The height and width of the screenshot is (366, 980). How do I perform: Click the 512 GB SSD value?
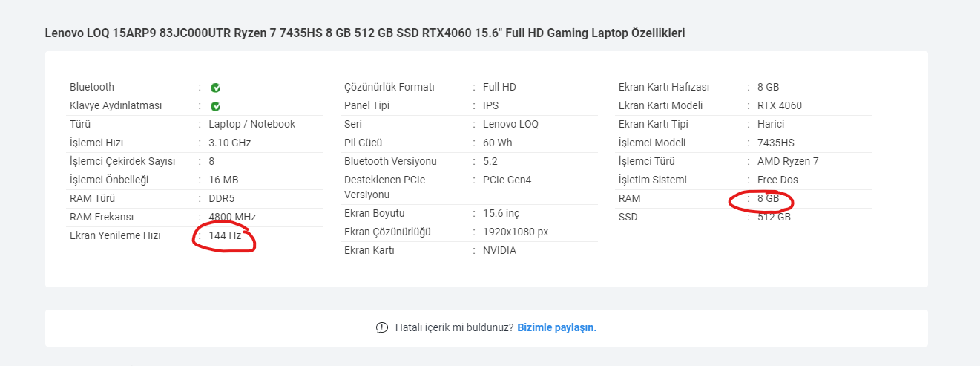[x=774, y=217]
